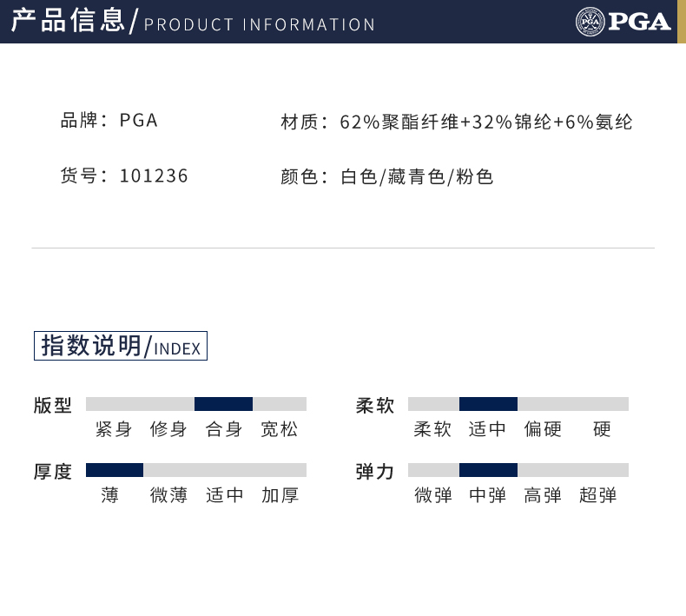Click the brand value PGA text
This screenshot has height=616, width=686.
point(138,121)
